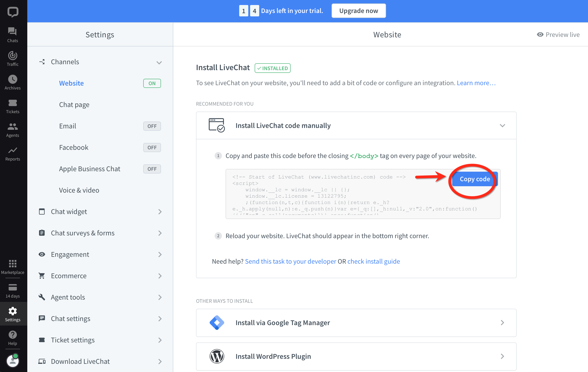Image resolution: width=588 pixels, height=372 pixels.
Task: Open the Marketplace grid icon
Action: coord(13,267)
